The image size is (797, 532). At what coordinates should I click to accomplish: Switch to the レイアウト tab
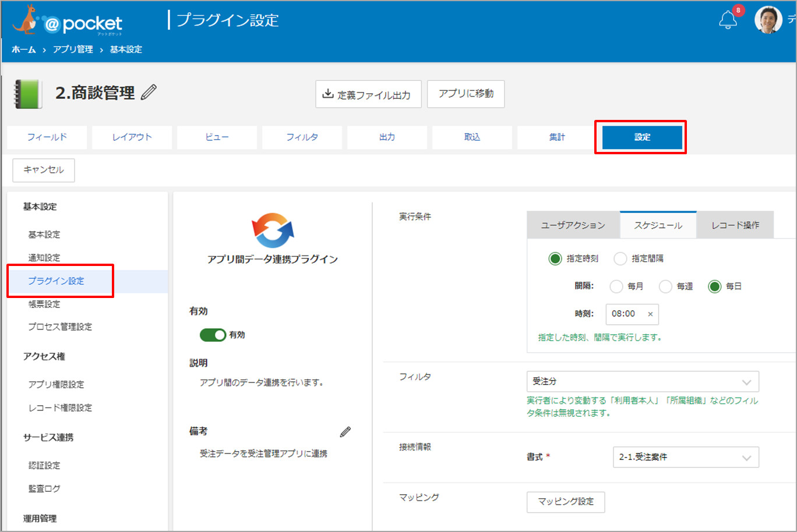[132, 137]
